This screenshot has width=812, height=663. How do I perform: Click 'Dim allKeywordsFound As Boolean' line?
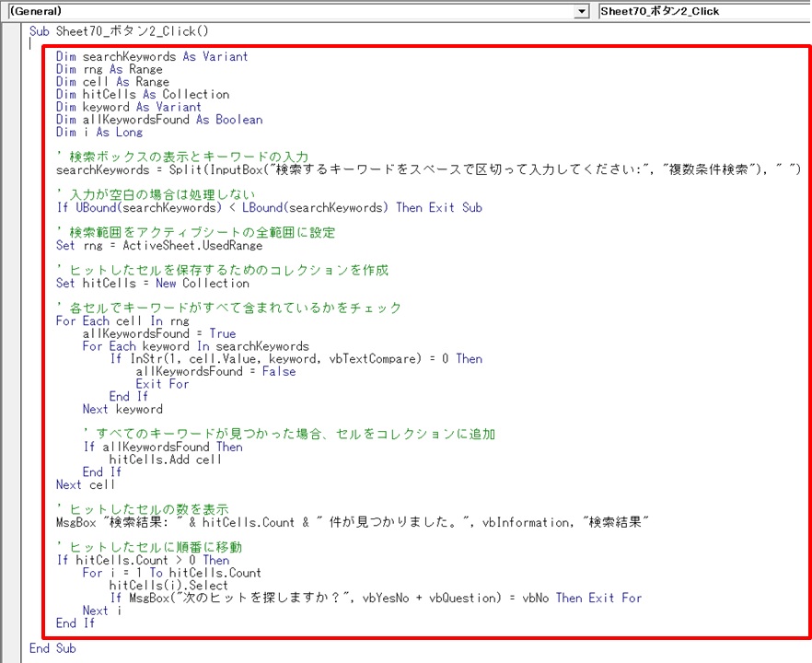pos(159,119)
